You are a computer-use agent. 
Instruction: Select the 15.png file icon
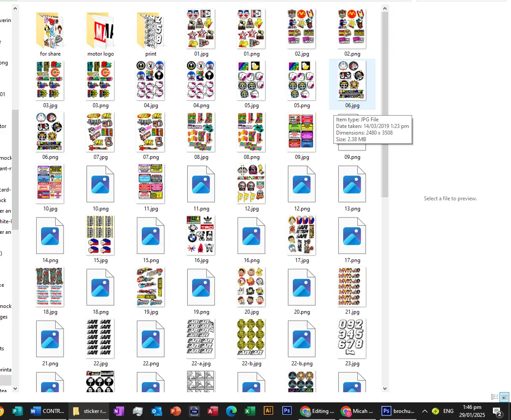pos(151,236)
